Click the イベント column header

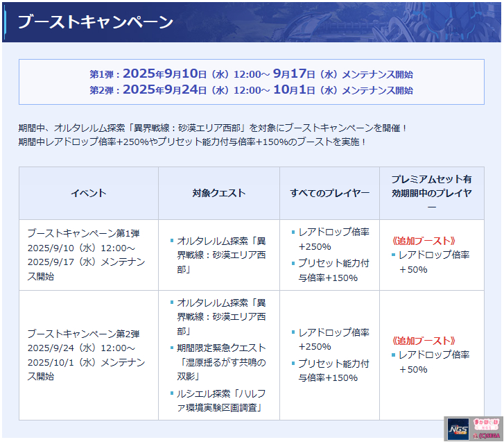pos(89,193)
